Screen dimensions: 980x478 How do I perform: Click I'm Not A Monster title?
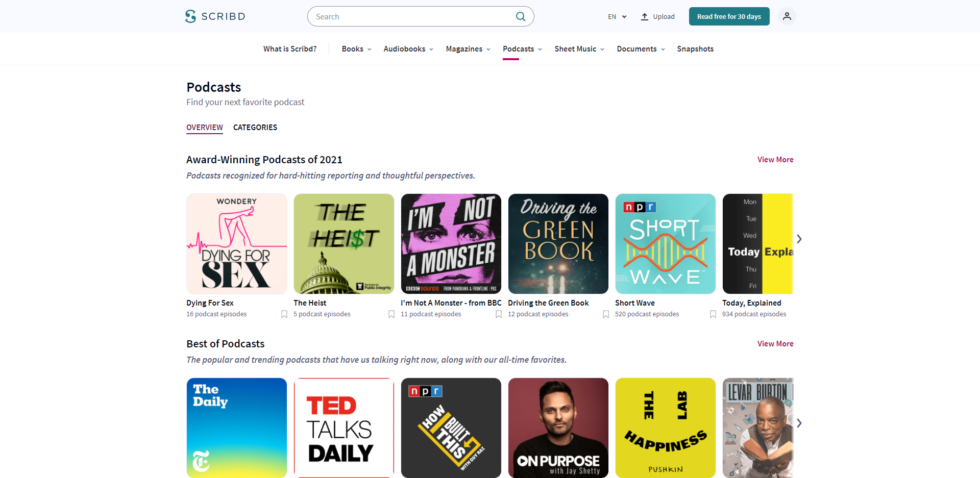pyautogui.click(x=451, y=303)
